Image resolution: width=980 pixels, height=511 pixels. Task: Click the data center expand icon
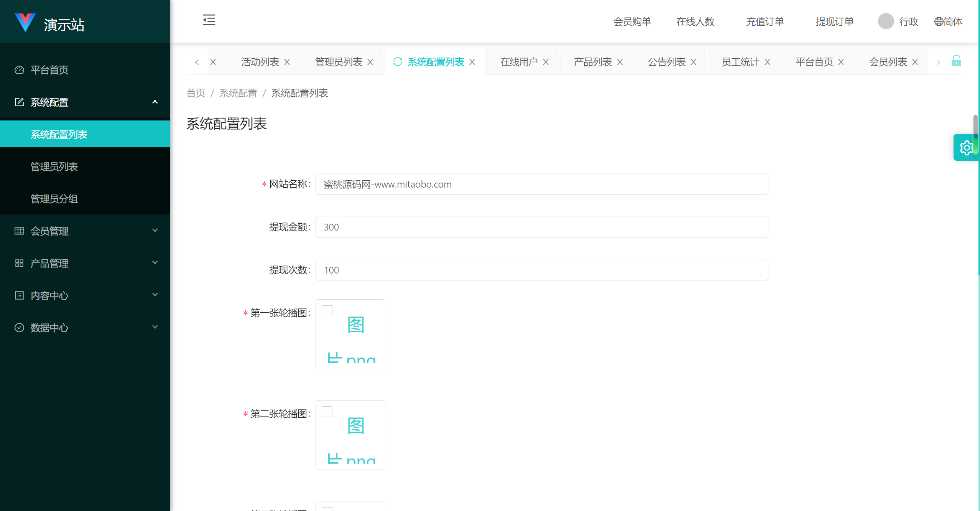(x=154, y=327)
